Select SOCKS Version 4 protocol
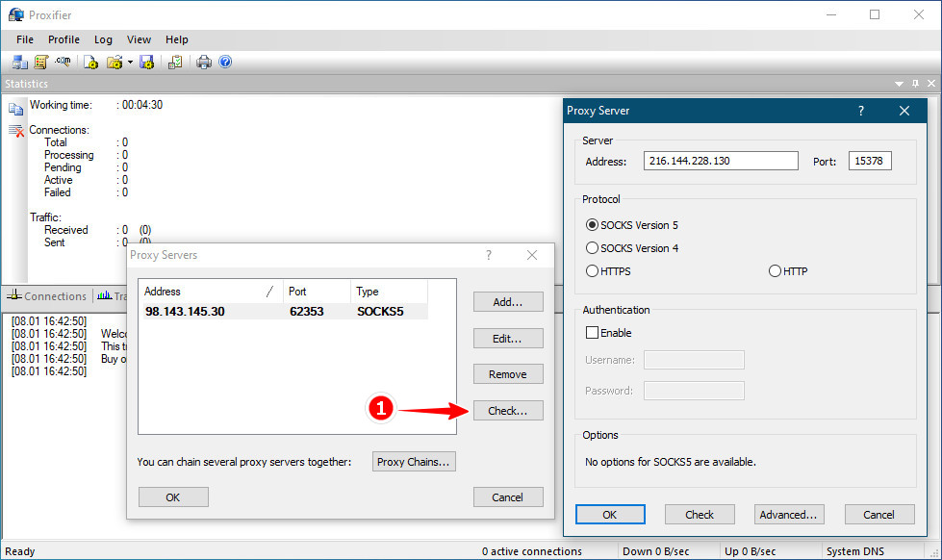 632,248
